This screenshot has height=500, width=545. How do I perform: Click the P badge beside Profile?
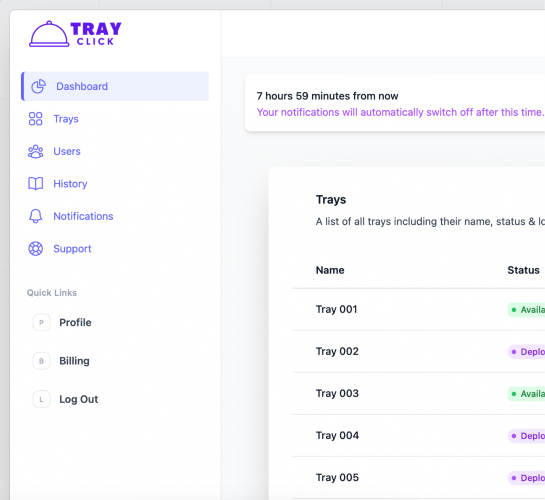[41, 322]
